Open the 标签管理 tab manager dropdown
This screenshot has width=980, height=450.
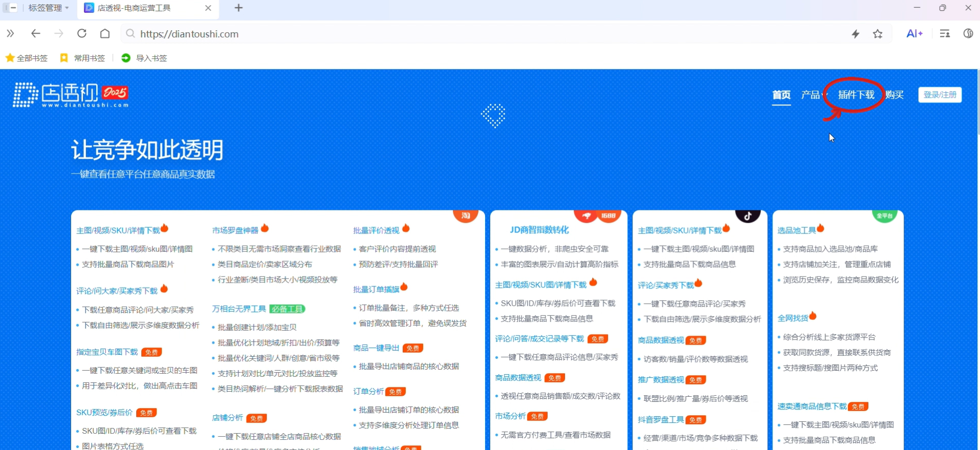tap(48, 8)
